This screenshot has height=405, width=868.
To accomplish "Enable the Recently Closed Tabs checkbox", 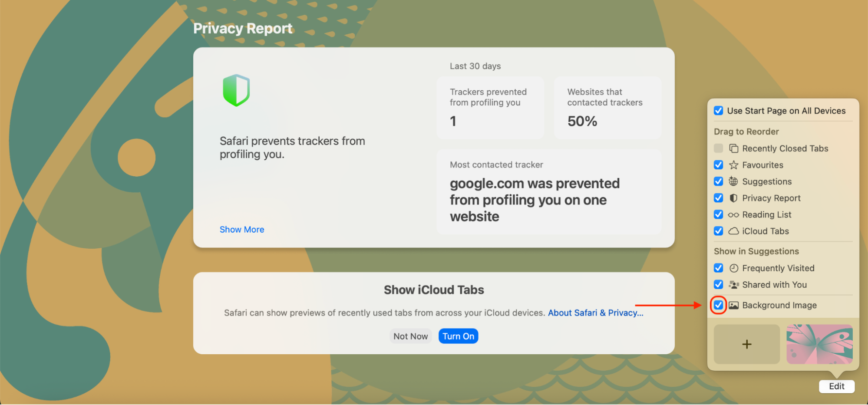I will pyautogui.click(x=719, y=148).
